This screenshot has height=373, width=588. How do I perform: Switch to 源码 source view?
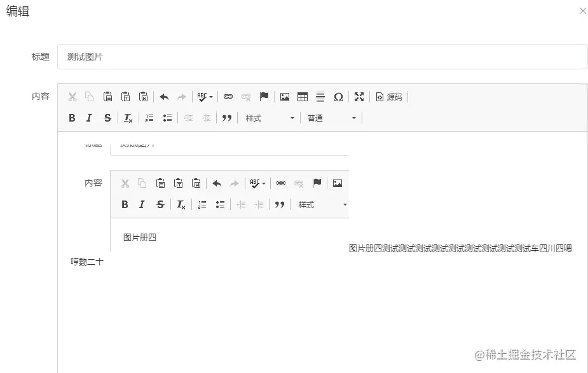[389, 97]
